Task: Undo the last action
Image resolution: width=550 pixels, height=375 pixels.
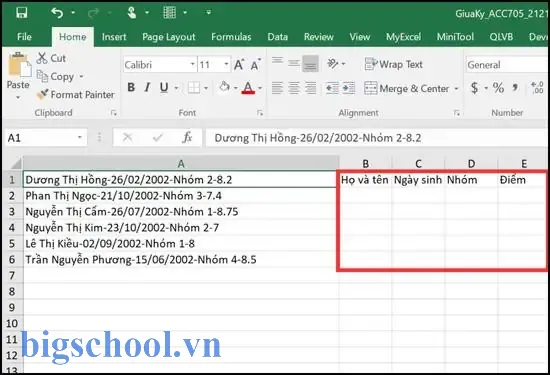Action: coord(57,13)
